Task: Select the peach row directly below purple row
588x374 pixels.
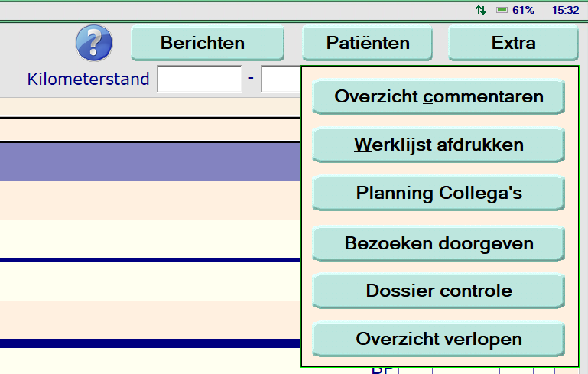Action: (x=151, y=200)
